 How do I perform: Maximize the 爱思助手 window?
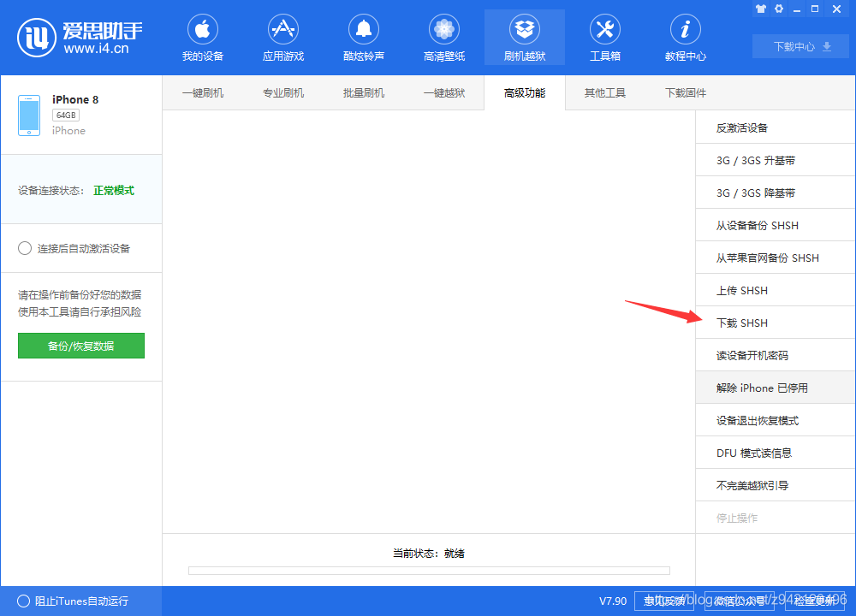pyautogui.click(x=815, y=9)
